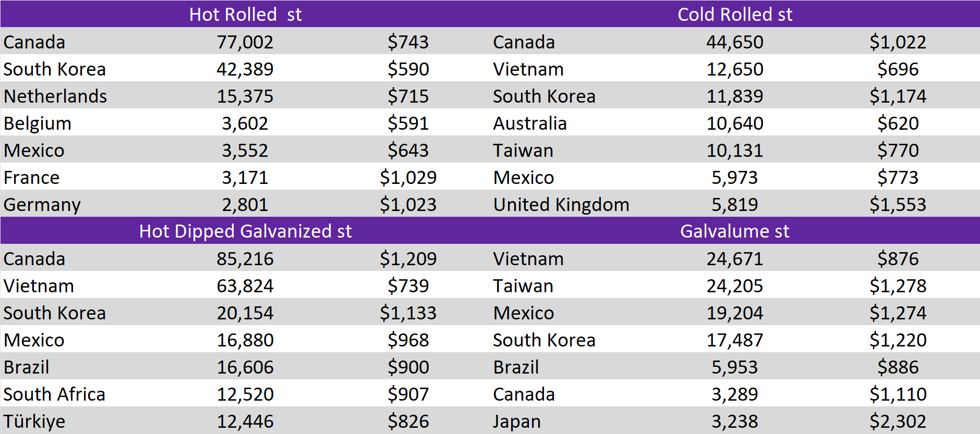Select the Germany row label
The width and height of the screenshot is (980, 434).
pyautogui.click(x=42, y=205)
